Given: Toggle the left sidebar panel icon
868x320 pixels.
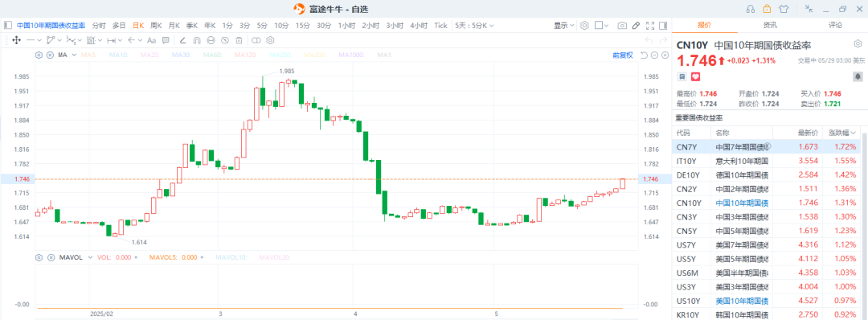Looking at the screenshot, I should (x=8, y=26).
